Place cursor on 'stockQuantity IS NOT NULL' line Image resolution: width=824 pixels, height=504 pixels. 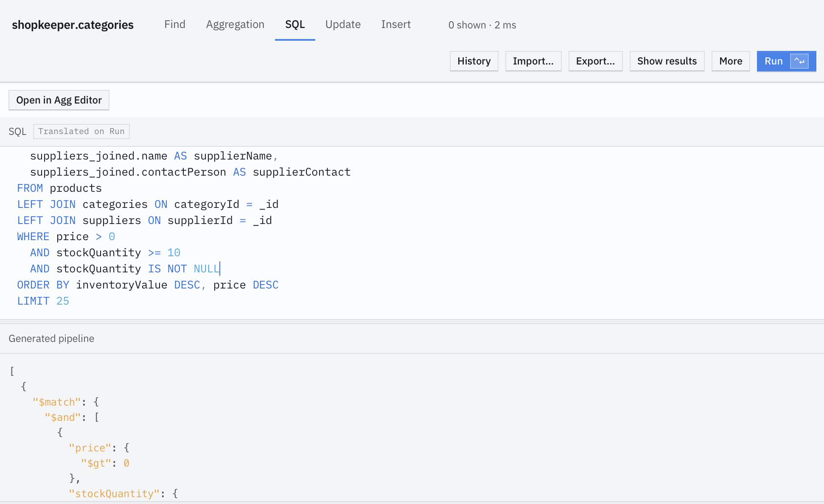coord(125,269)
